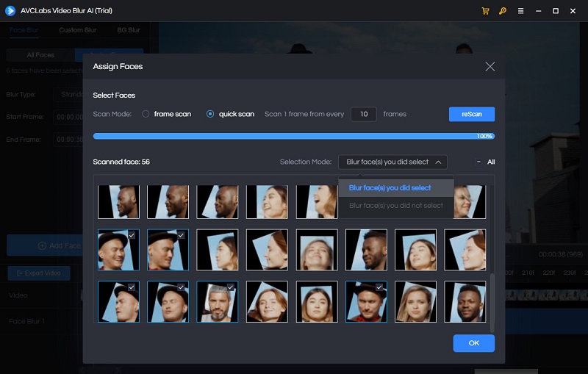Viewport: 588px width, 374px height.
Task: Select last bearded man thumbnail in bottom row
Action: click(x=465, y=302)
